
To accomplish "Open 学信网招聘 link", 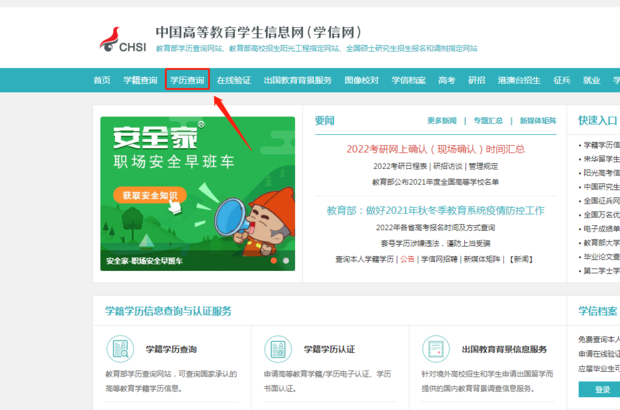I will tap(439, 259).
